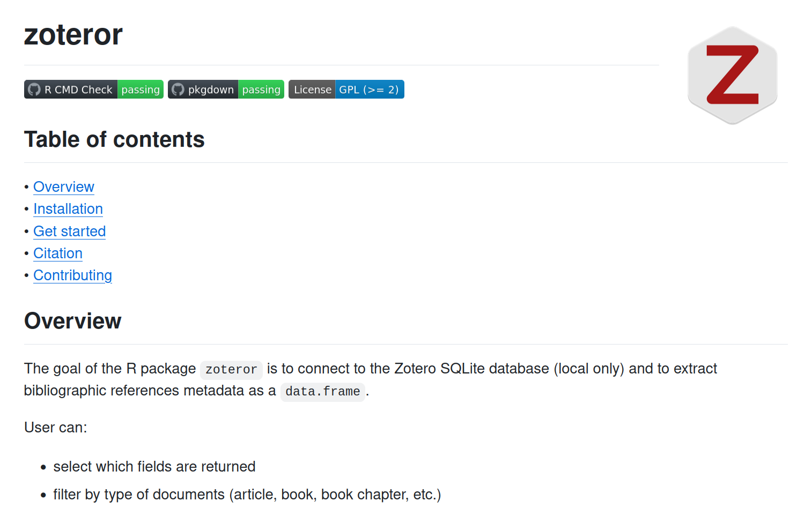Click the Table of contents heading
Screen dimensions: 812x516
coord(114,139)
